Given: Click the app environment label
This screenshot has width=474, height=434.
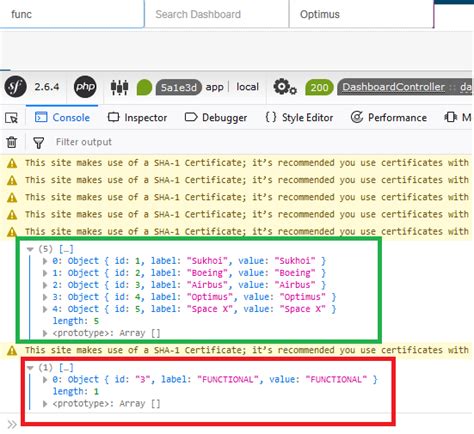Looking at the screenshot, I should pos(214,87).
